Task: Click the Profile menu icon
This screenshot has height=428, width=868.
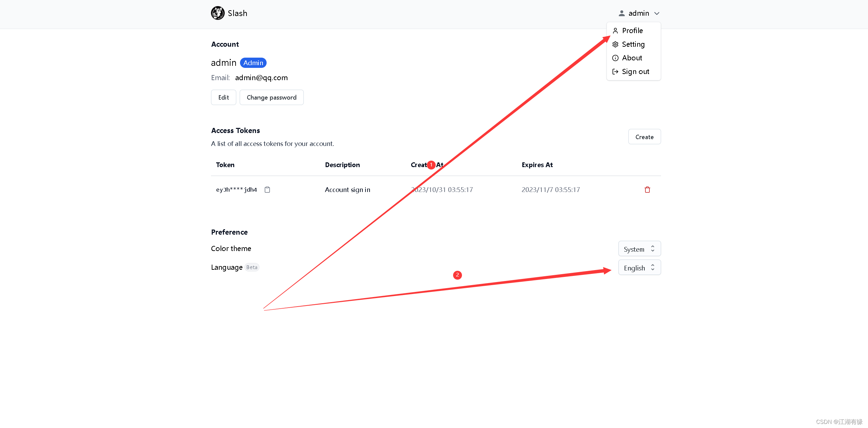Action: (616, 30)
